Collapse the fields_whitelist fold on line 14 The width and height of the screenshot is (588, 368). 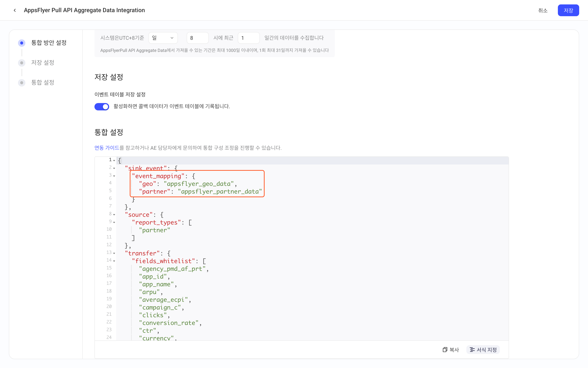point(114,261)
